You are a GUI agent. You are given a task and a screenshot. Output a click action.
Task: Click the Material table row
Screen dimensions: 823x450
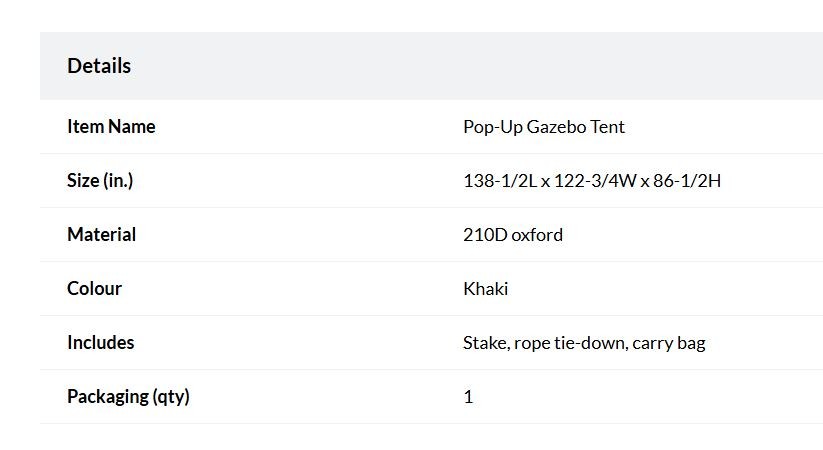point(431,235)
